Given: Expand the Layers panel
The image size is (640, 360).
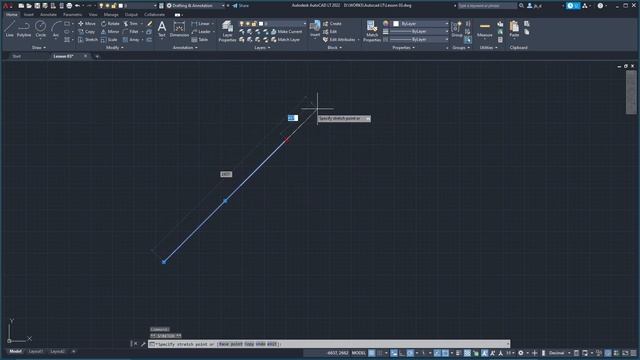Looking at the screenshot, I should [262, 48].
